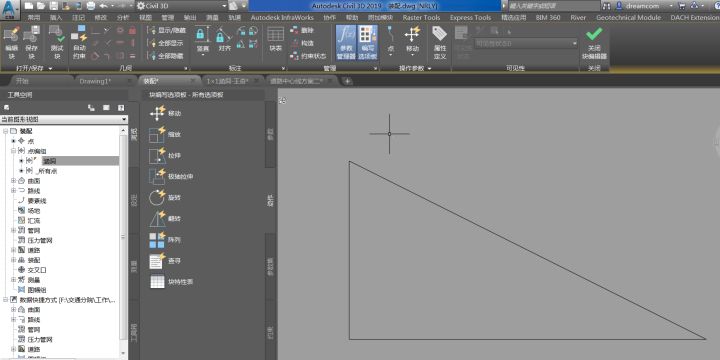This screenshot has width=720, height=360.
Task: Open the Raster Tools ribbon tab
Action: click(421, 17)
